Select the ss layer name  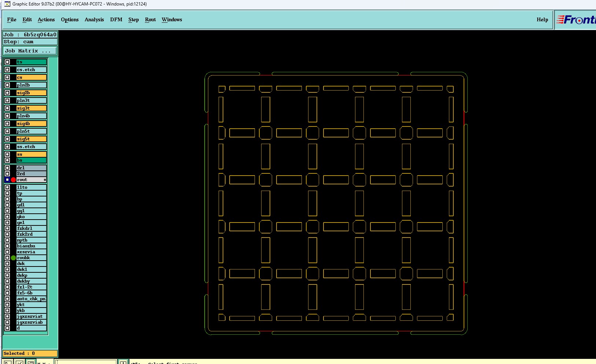(32, 154)
